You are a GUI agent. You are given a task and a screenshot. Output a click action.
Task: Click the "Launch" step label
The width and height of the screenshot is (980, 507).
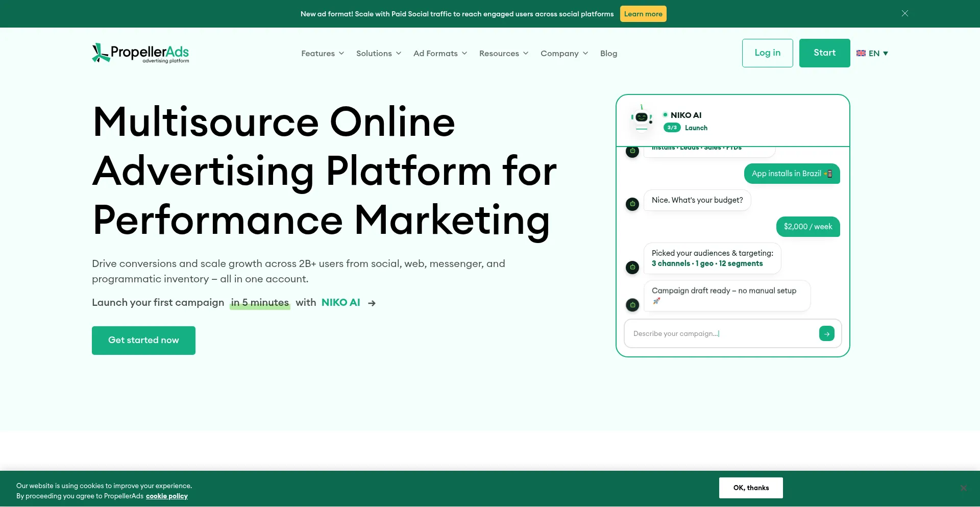tap(696, 128)
